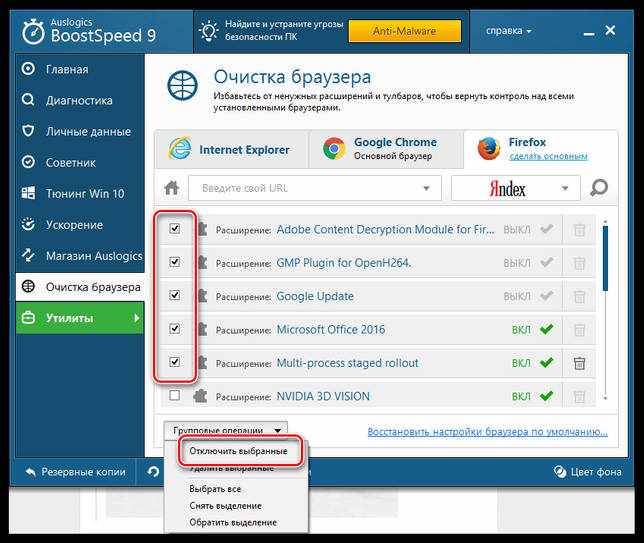Click the lightbulb tip icon in header

[x=209, y=30]
